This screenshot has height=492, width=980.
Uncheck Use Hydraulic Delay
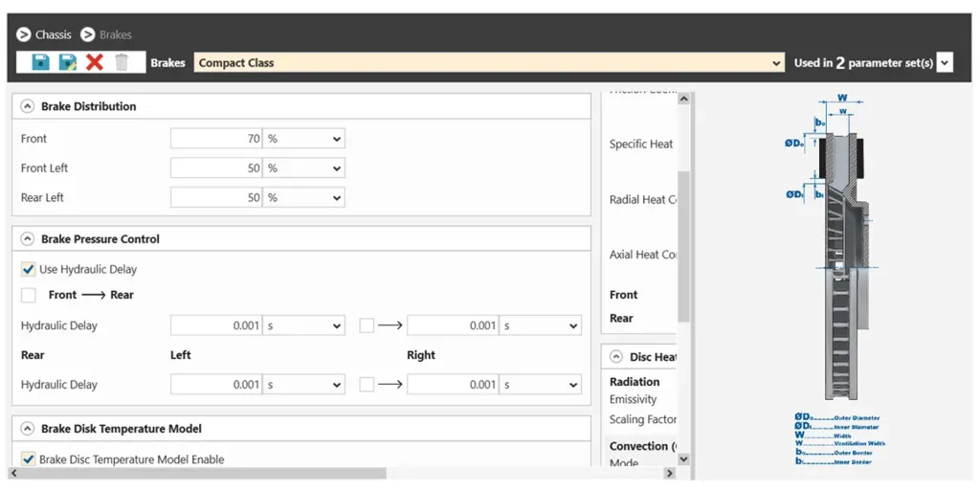pyautogui.click(x=28, y=269)
